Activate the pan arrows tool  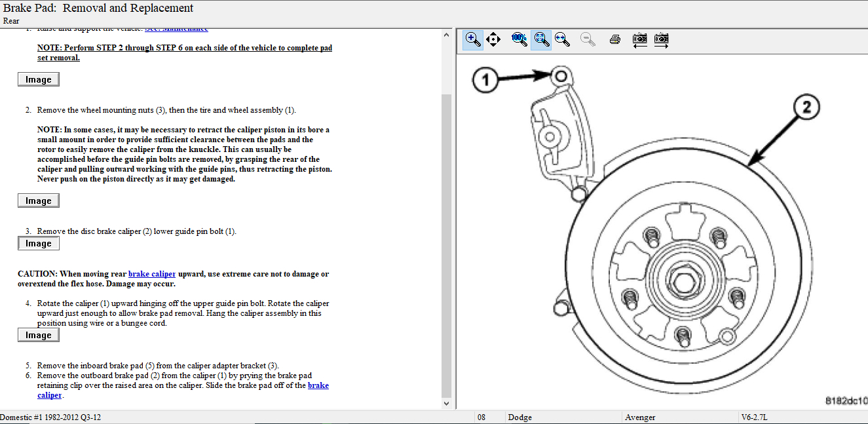pos(493,39)
